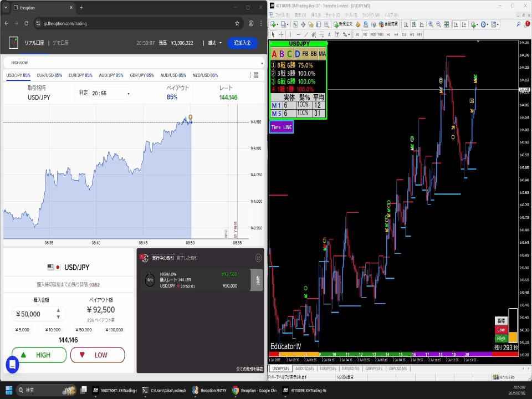This screenshot has width=532, height=399.
Task: Click the red LOW trade button
Action: click(98, 355)
